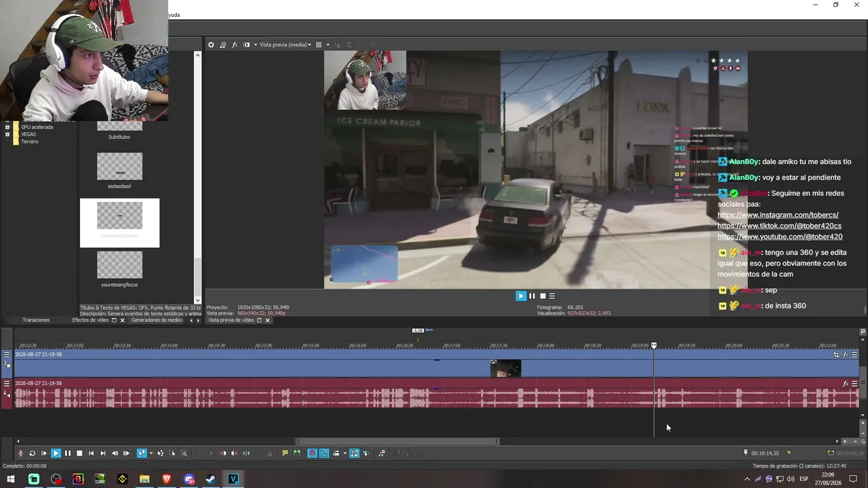Pause the video preview playback
The height and width of the screenshot is (488, 868).
pos(532,296)
